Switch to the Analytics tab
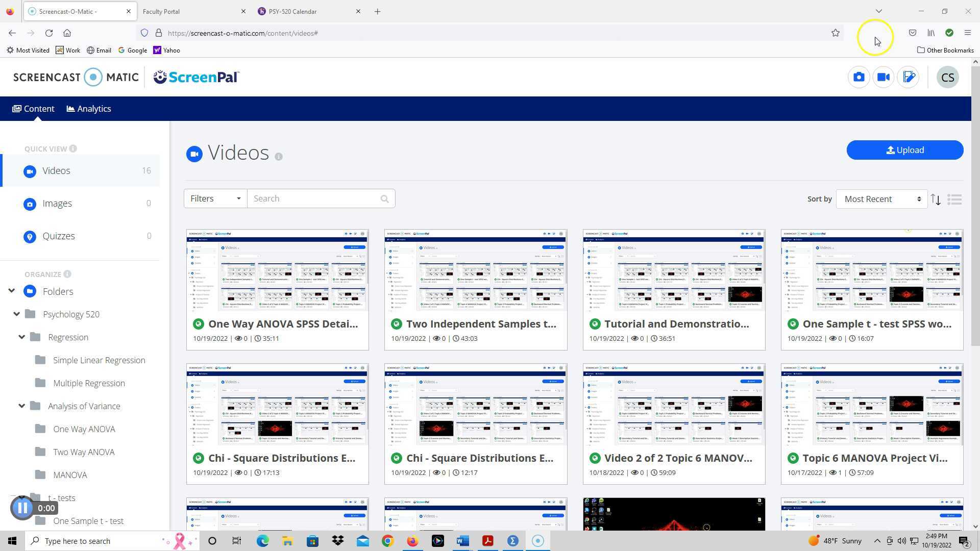 89,109
